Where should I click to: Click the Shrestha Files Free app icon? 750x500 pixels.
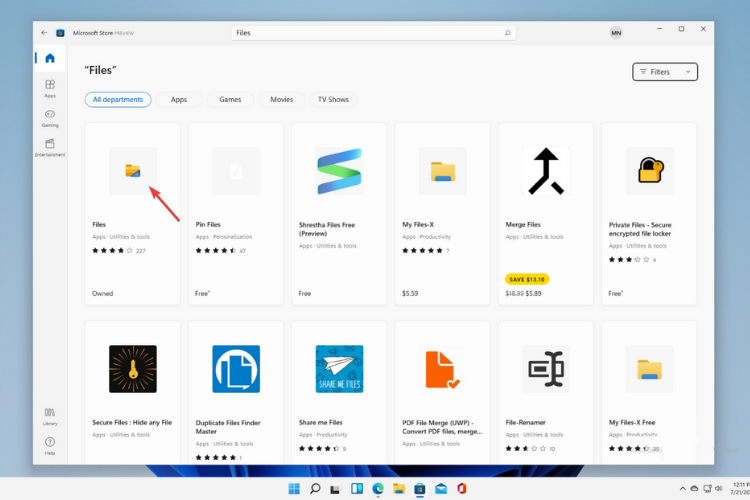point(339,171)
